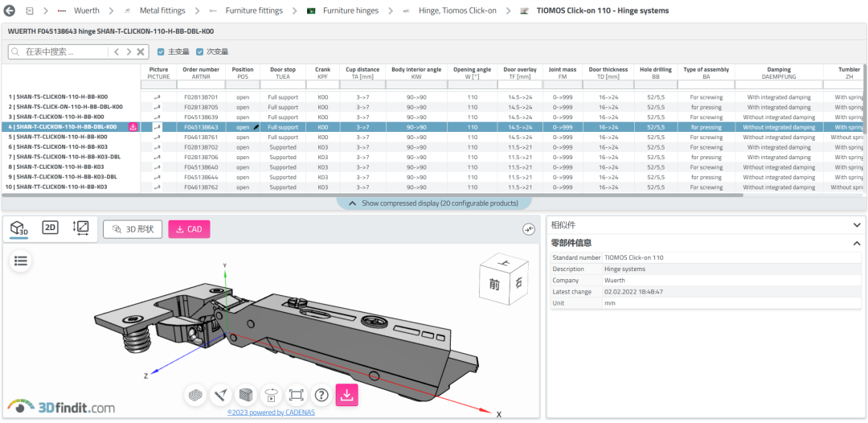Click the Door stop filter field

[x=283, y=84]
